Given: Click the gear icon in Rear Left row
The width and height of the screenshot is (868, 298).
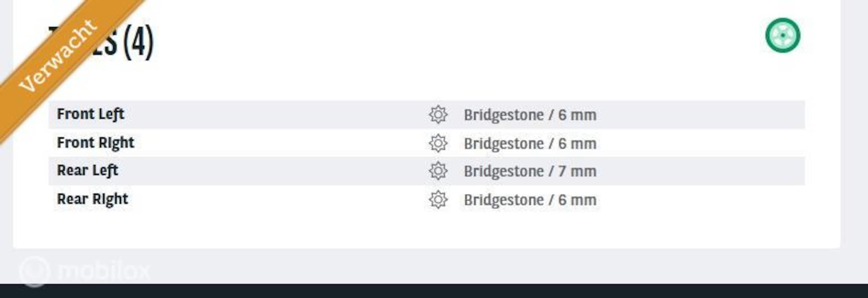Looking at the screenshot, I should 438,171.
